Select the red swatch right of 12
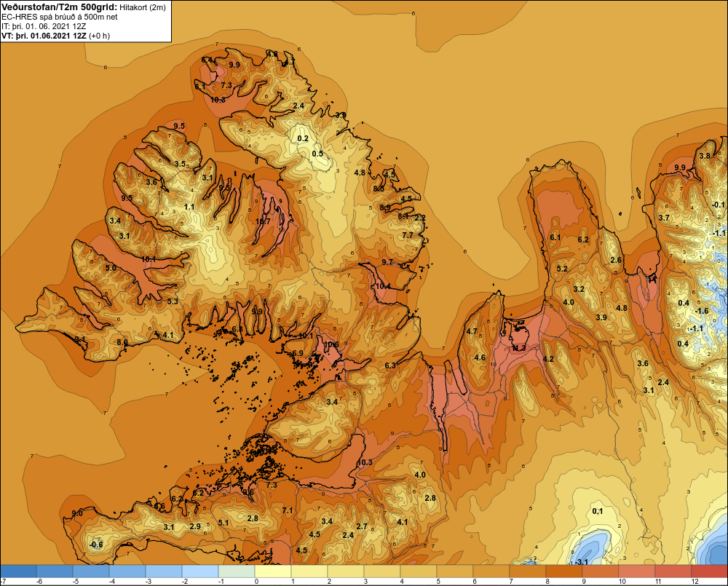The width and height of the screenshot is (728, 586). [x=709, y=571]
